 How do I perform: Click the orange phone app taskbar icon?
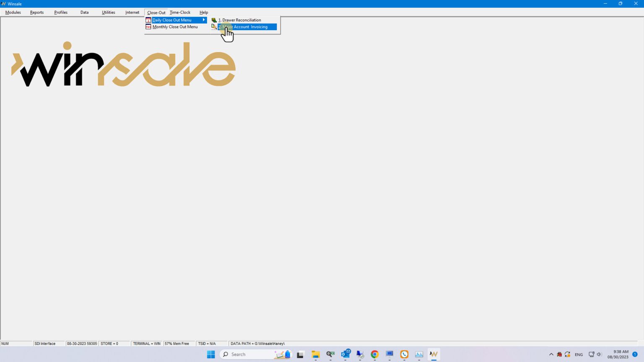(x=404, y=354)
